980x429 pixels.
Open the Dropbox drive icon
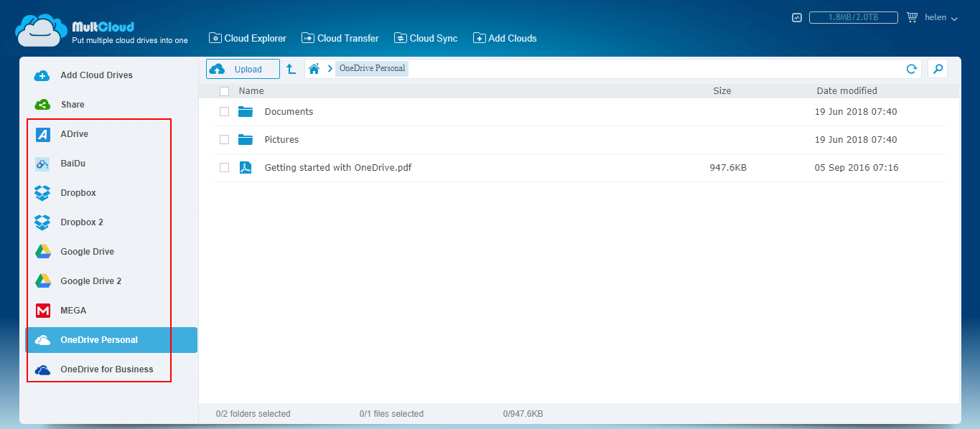click(43, 193)
